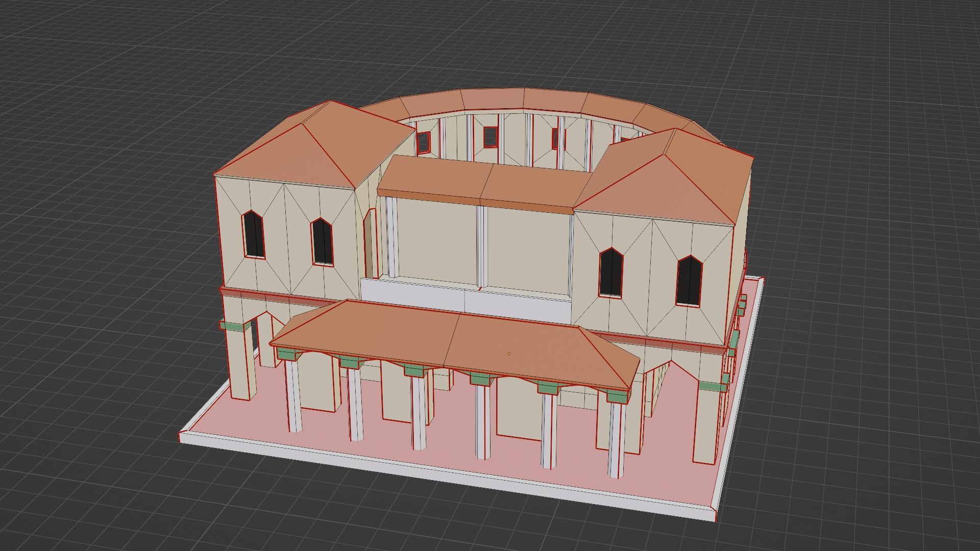Click the middle square window on curved back wall
Viewport: 980px width, 551px height.
(491, 137)
